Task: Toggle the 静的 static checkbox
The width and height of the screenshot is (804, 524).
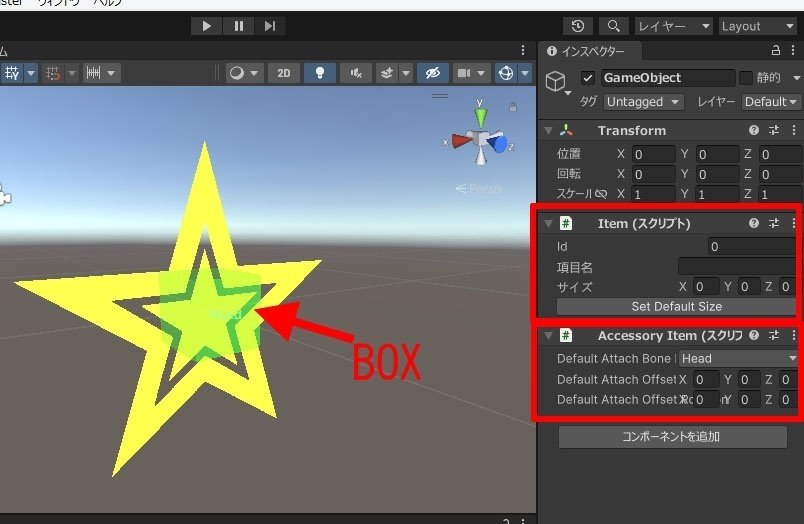Action: coord(746,78)
